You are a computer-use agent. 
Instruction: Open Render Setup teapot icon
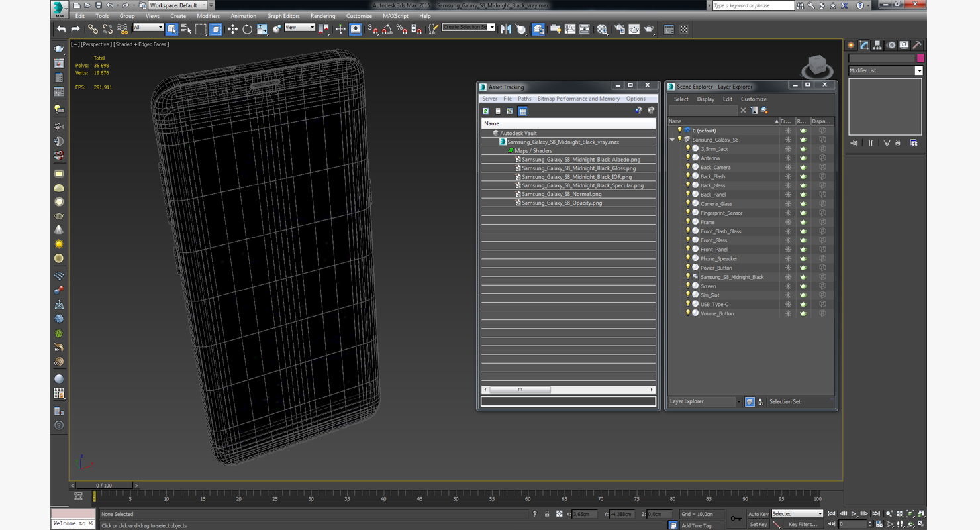coord(619,29)
